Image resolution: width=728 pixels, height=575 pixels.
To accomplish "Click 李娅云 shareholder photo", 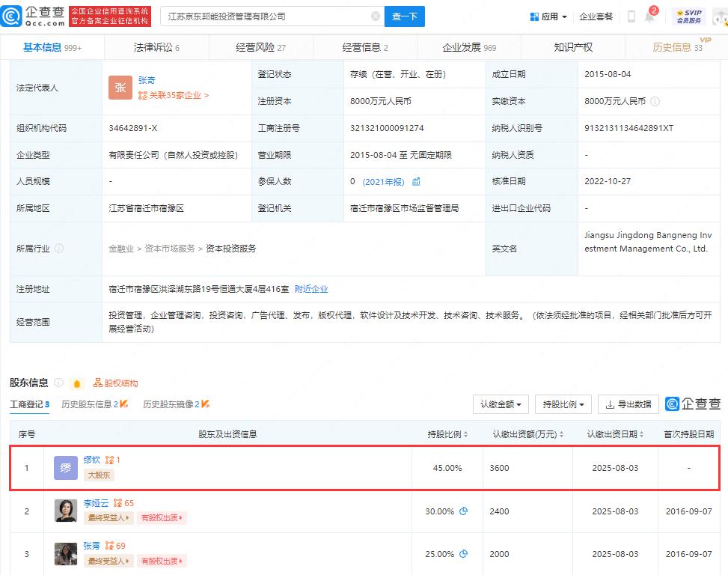I will click(65, 511).
